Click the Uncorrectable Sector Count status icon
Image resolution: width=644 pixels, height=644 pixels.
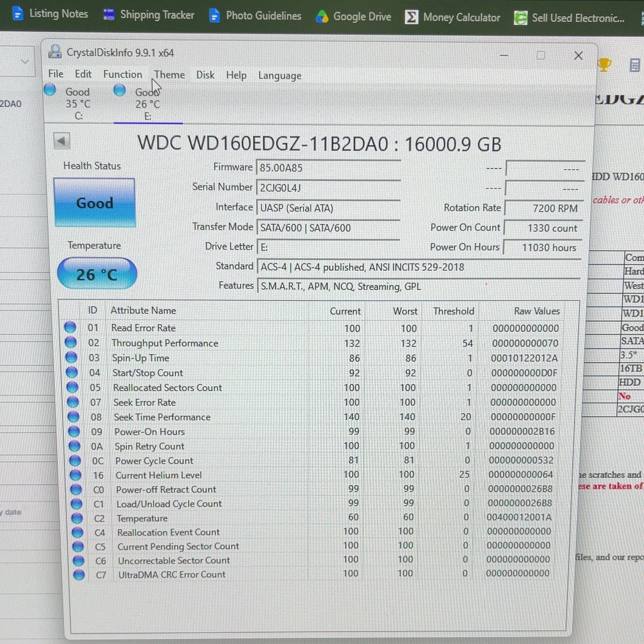(78, 560)
